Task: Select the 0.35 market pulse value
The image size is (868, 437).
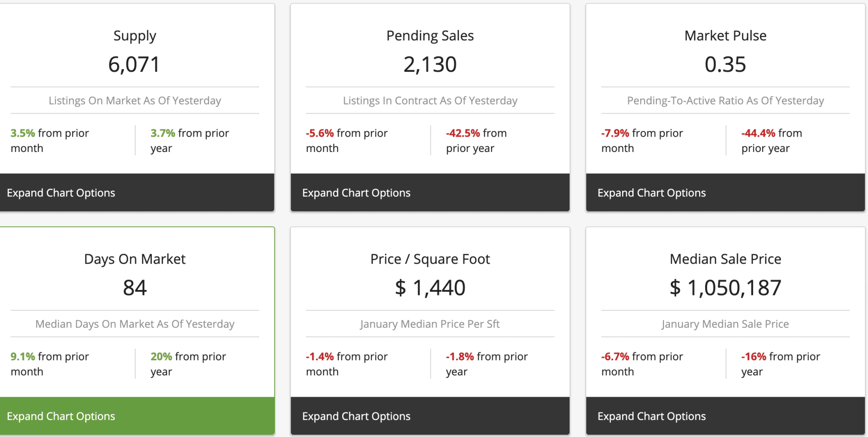Action: (725, 65)
